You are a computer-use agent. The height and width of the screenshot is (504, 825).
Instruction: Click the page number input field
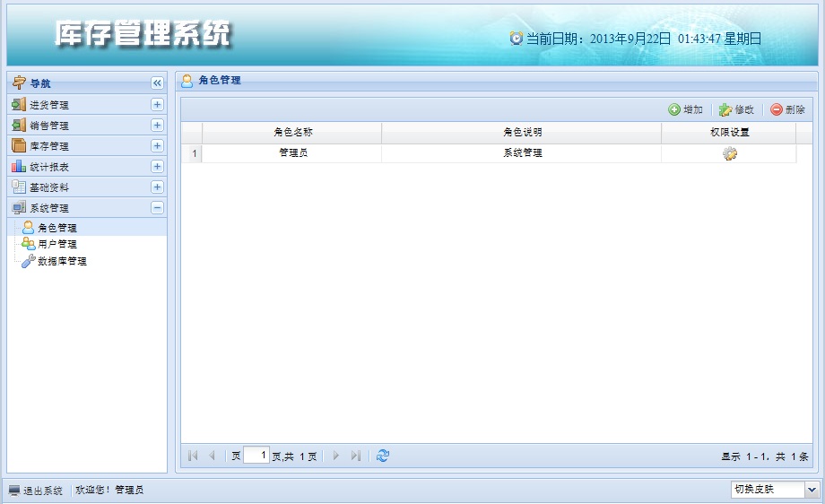coord(256,456)
